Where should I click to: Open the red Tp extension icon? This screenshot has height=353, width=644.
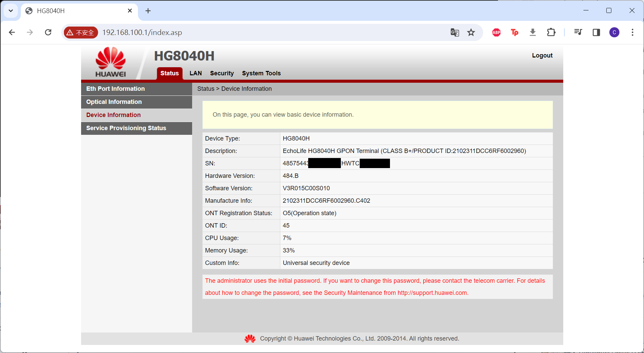coord(514,32)
